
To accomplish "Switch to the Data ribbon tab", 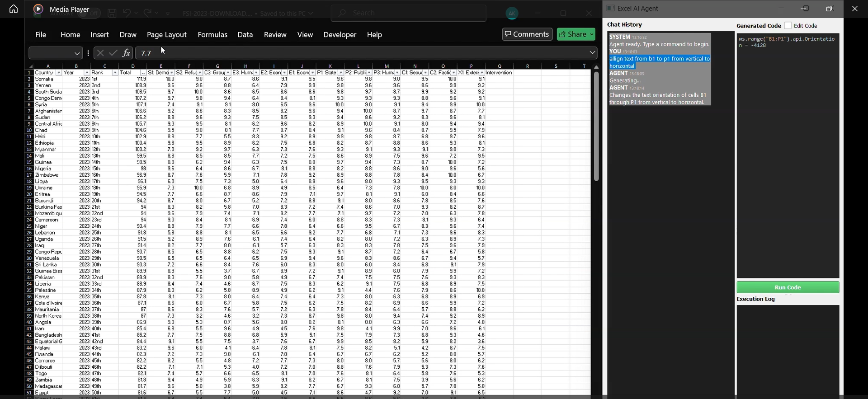I will 245,34.
